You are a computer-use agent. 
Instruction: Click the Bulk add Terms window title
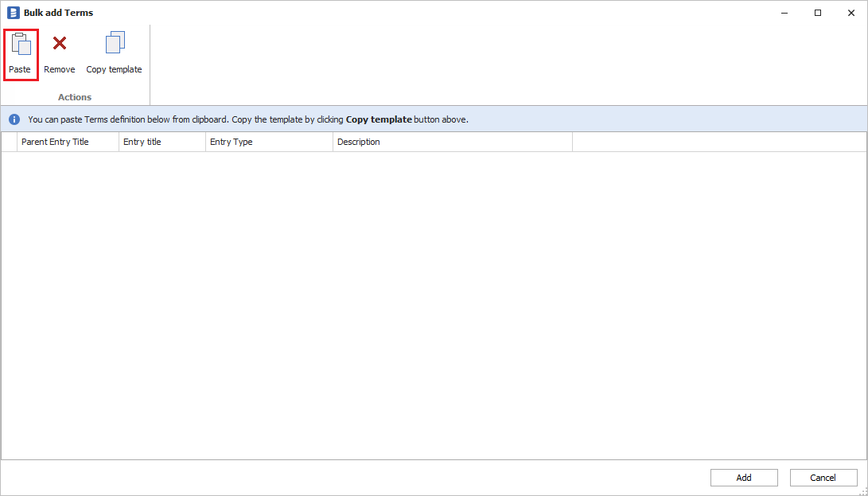tap(58, 13)
